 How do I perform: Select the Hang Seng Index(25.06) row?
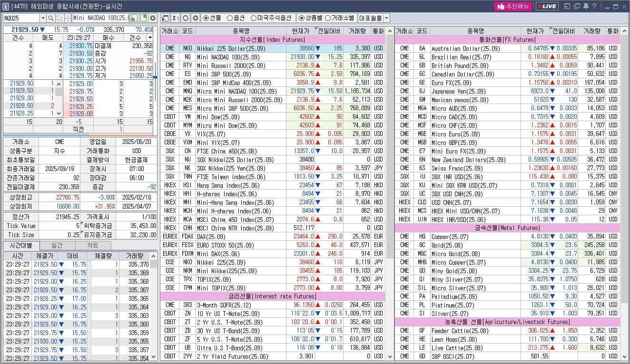pos(273,185)
